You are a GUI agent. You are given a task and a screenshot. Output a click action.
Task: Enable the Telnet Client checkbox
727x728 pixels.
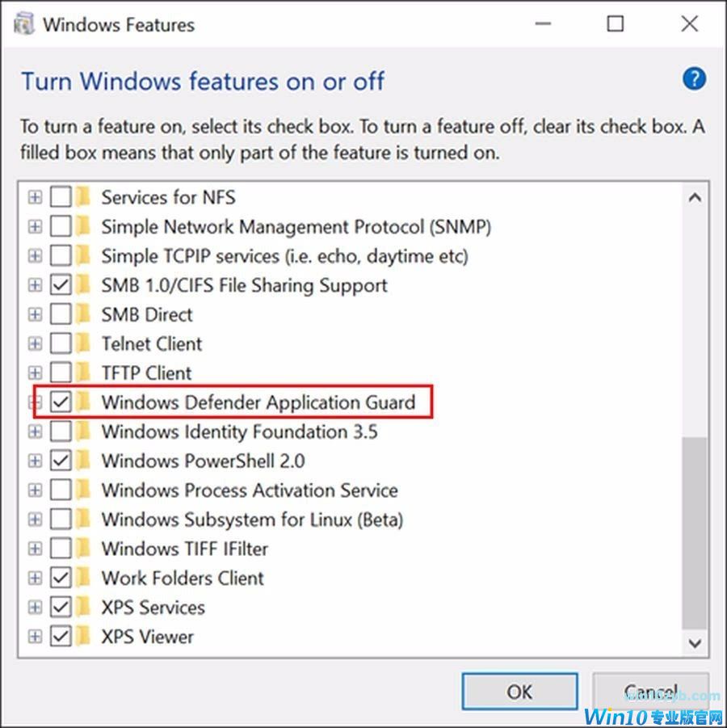(61, 343)
